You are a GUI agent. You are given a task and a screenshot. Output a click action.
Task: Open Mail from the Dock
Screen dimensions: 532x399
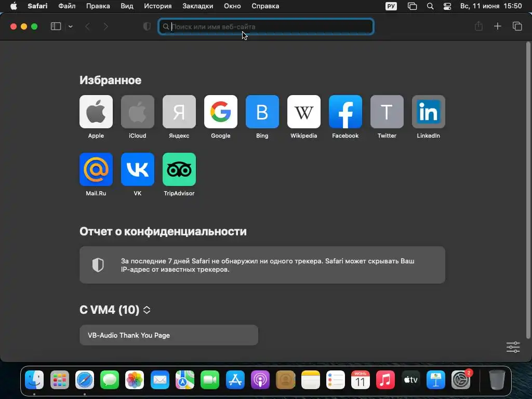coord(160,380)
